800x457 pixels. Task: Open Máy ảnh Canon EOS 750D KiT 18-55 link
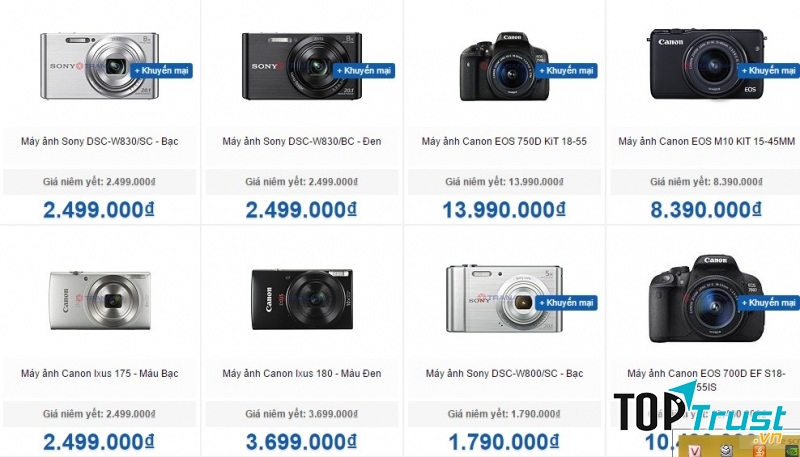(x=504, y=141)
